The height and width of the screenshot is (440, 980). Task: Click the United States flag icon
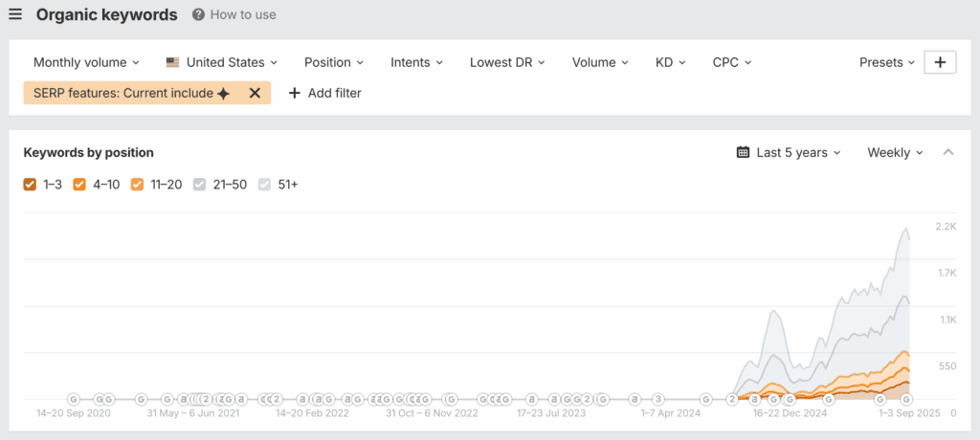pyautogui.click(x=172, y=62)
